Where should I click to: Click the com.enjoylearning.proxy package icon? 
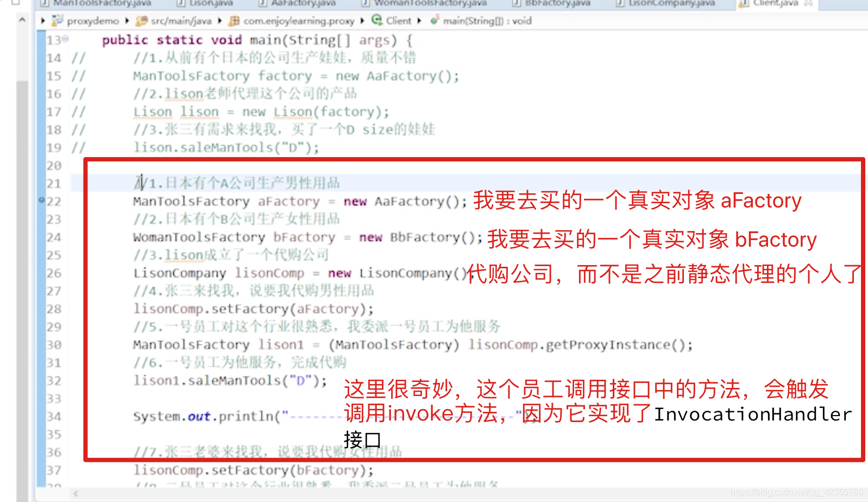click(x=234, y=21)
